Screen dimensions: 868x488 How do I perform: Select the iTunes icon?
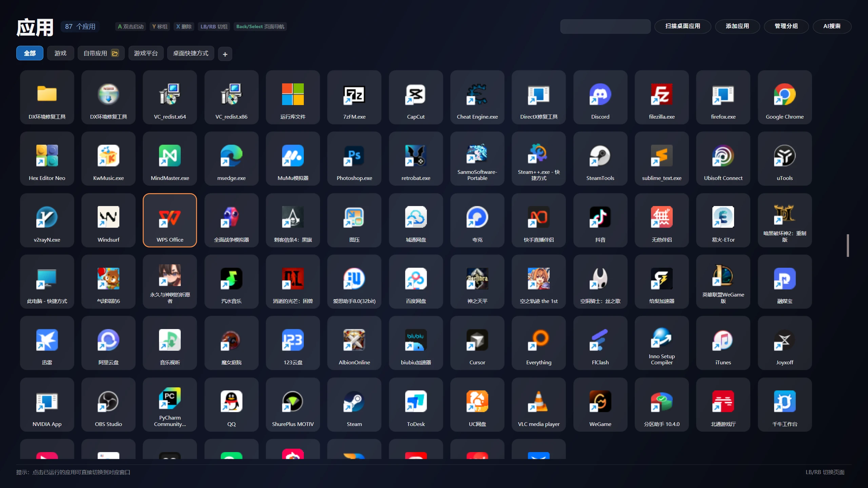(723, 343)
